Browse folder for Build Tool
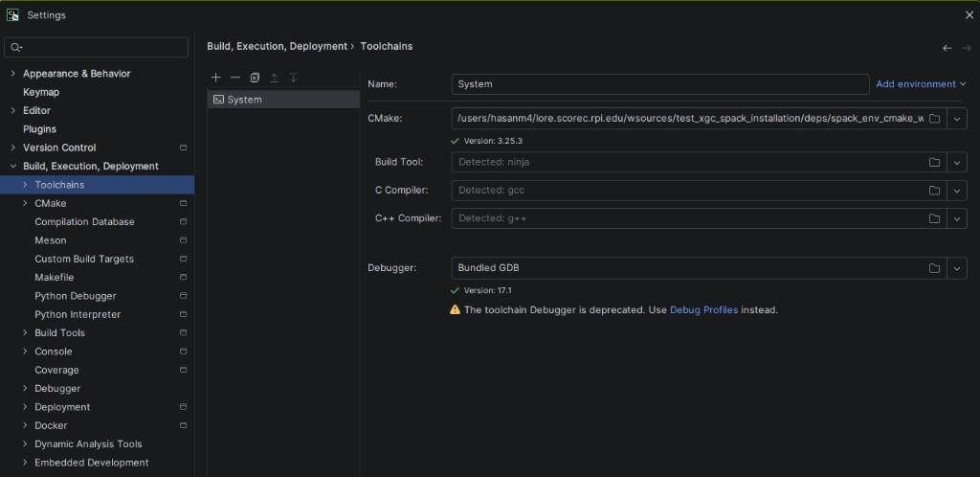This screenshot has height=477, width=980. [934, 162]
